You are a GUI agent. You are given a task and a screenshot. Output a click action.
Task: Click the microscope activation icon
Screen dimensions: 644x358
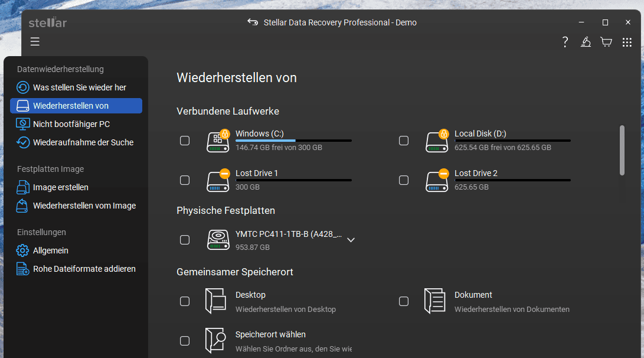tap(586, 42)
